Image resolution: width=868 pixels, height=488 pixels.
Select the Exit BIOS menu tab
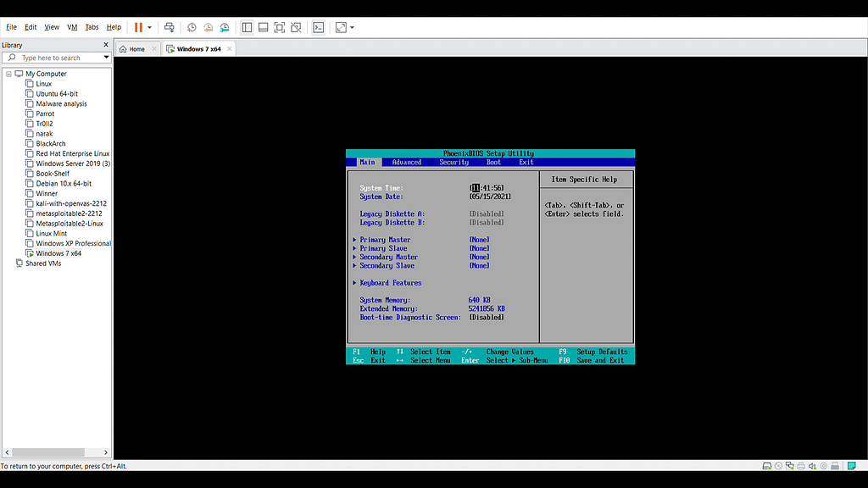[x=526, y=162]
